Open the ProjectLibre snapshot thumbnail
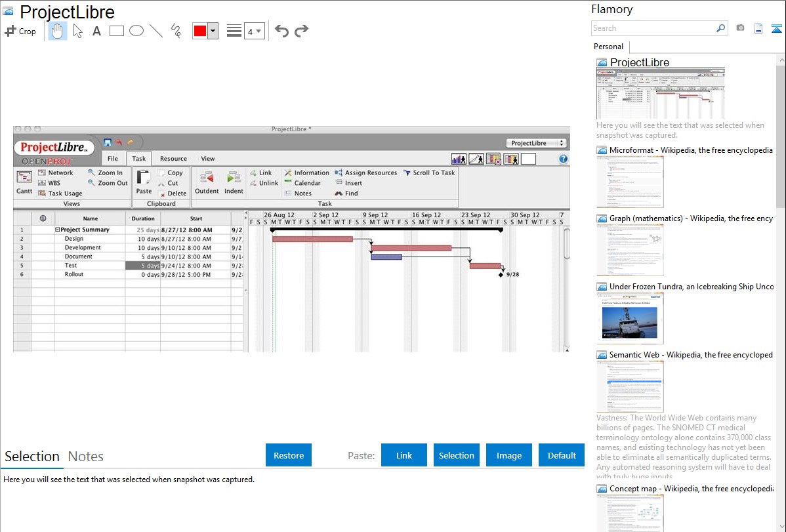The width and height of the screenshot is (786, 532). tap(661, 94)
